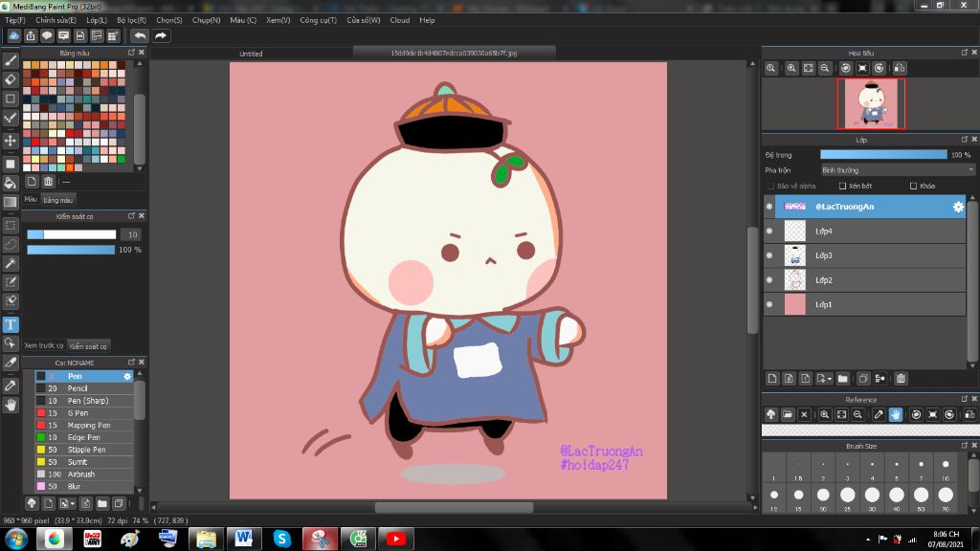Image resolution: width=980 pixels, height=551 pixels.
Task: Zoom in using the Navigator magnifier plus
Action: [x=791, y=68]
